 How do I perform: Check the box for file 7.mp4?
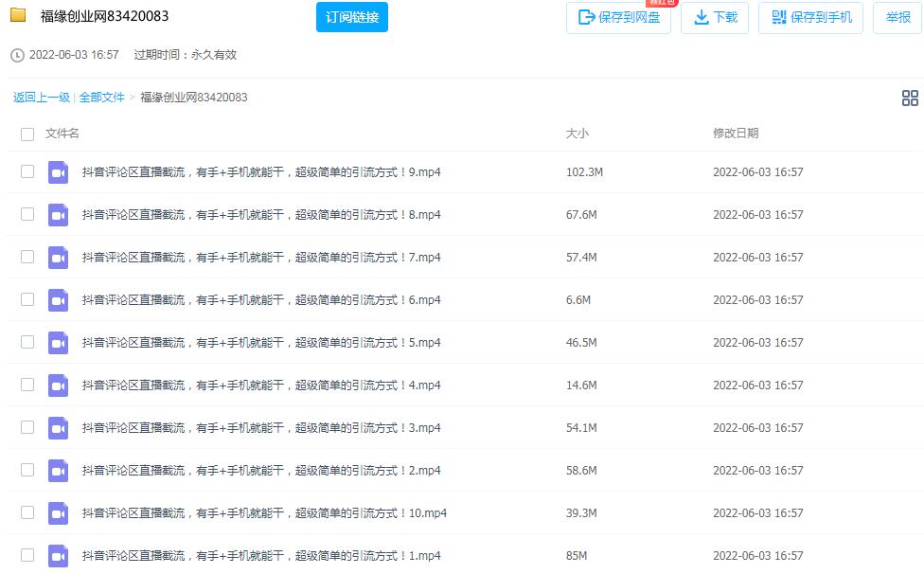27,257
